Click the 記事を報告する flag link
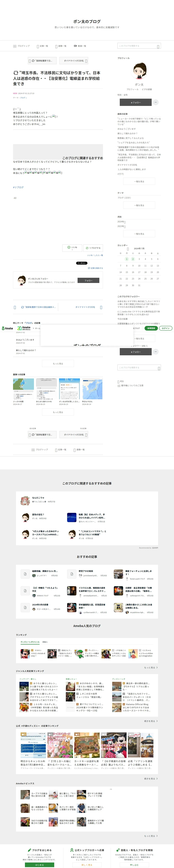 [x=95, y=268]
